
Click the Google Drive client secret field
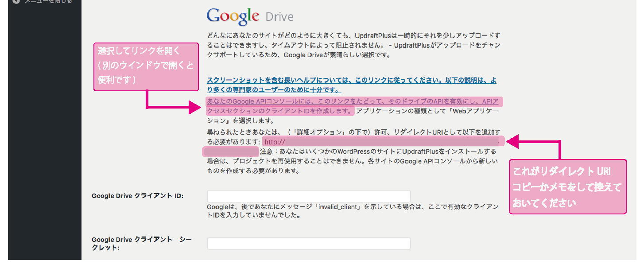[x=309, y=244]
